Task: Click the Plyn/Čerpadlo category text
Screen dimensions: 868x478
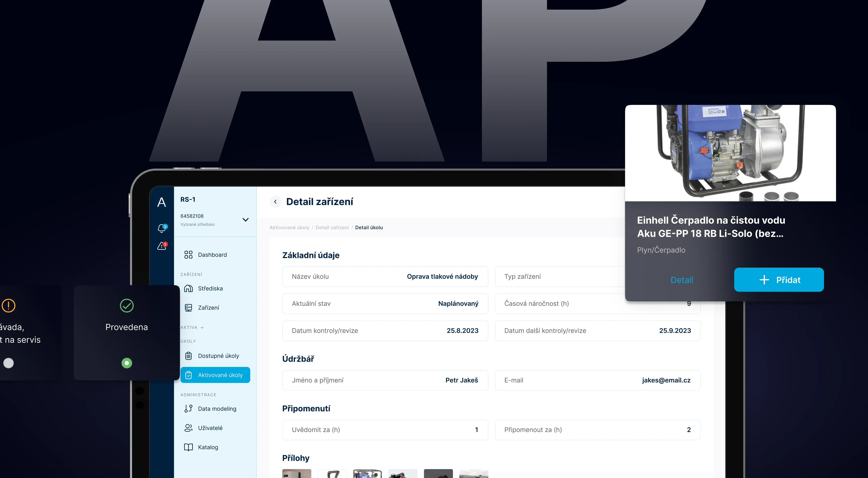Action: 661,250
